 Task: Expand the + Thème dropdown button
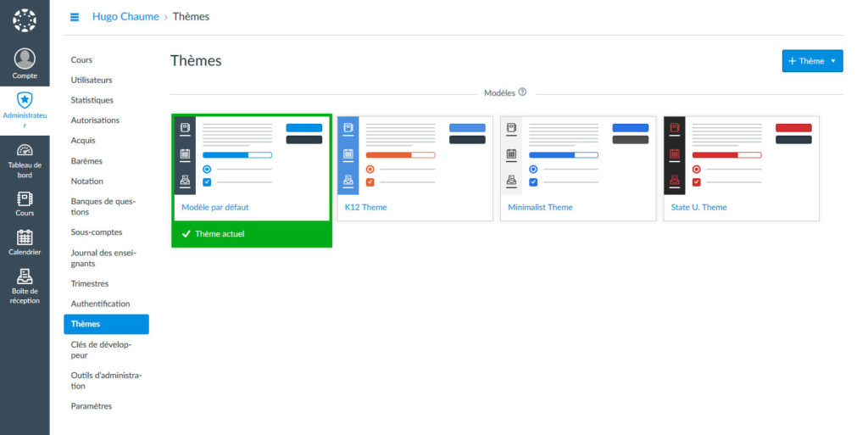pos(812,61)
